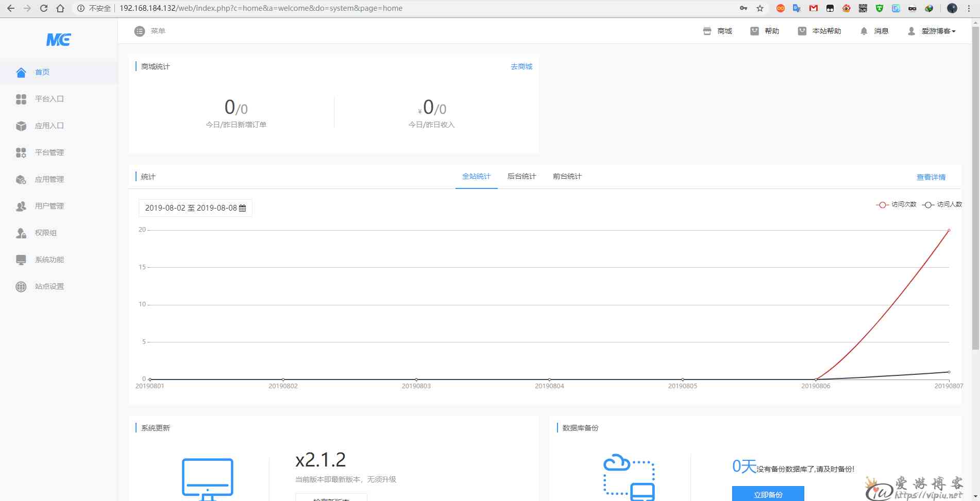Bookmark page with the star icon
This screenshot has width=980, height=501.
[x=760, y=8]
